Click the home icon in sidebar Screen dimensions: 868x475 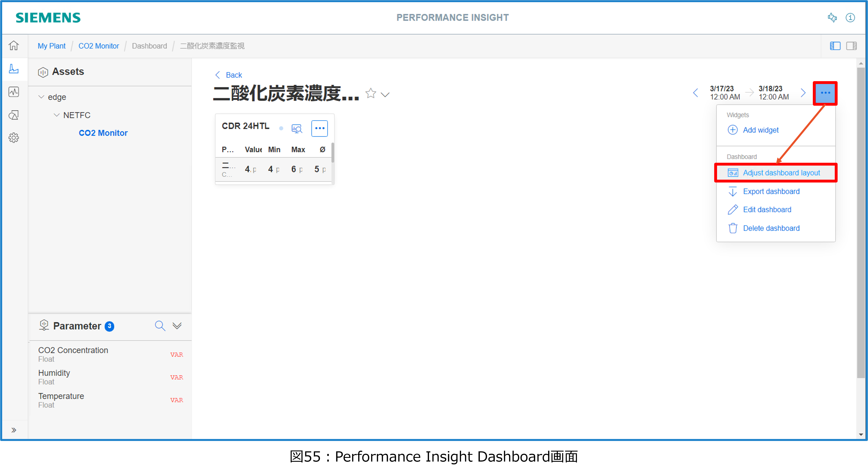tap(14, 45)
